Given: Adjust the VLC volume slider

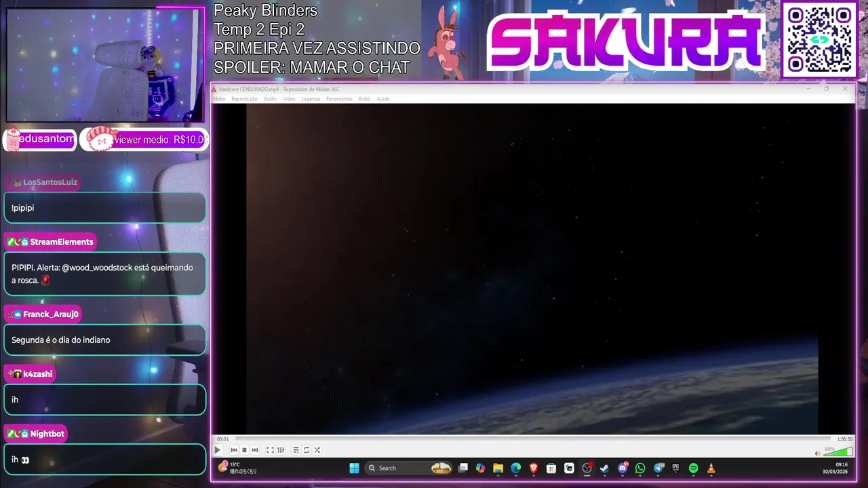Looking at the screenshot, I should pyautogui.click(x=838, y=452).
